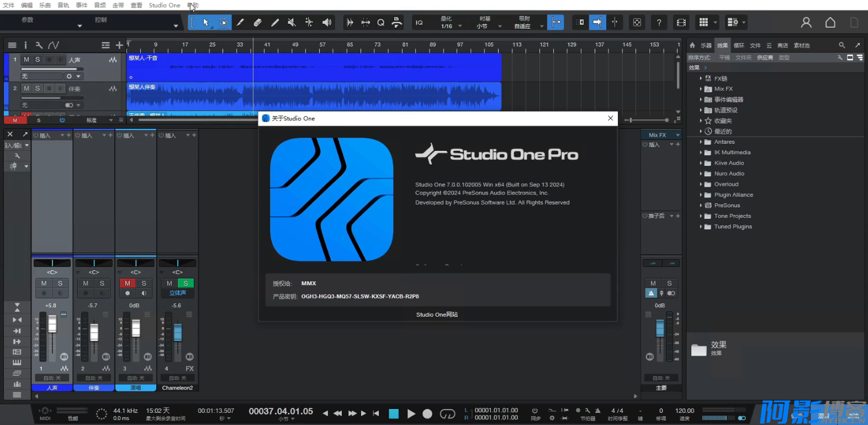Click the 平铺 sort option

coord(724,57)
